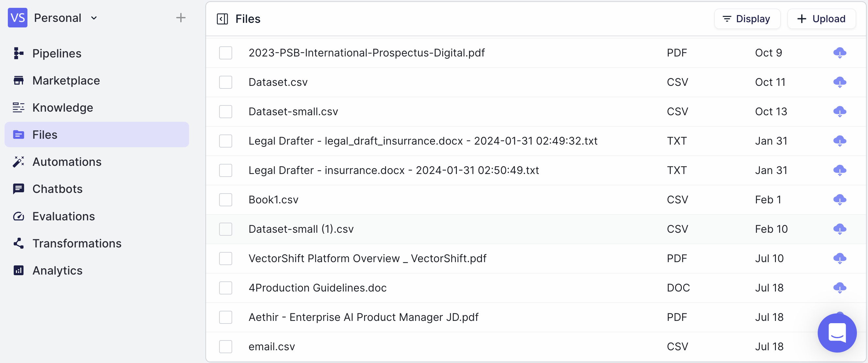Click the Upload button

[x=821, y=19]
